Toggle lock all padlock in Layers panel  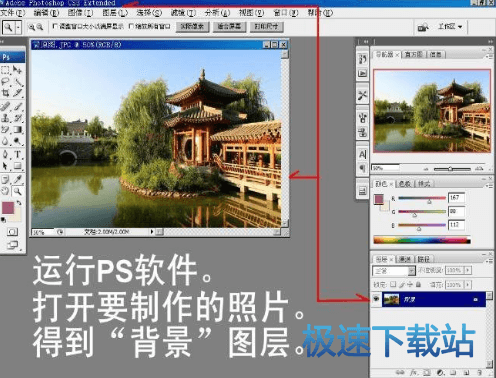(418, 284)
